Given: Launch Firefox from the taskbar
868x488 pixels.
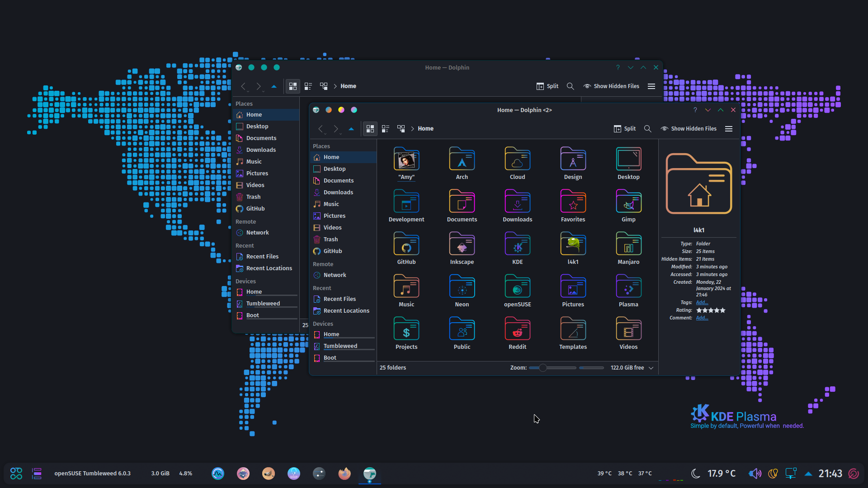Looking at the screenshot, I should [x=344, y=474].
